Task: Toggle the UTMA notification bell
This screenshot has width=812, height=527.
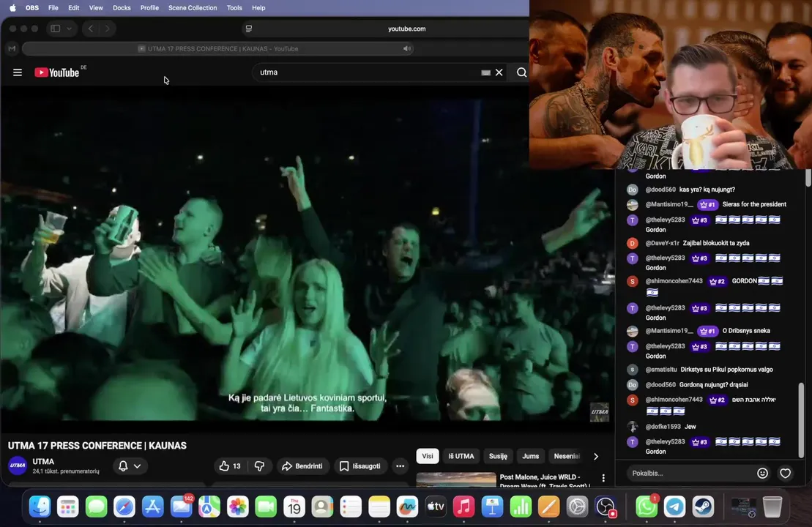Action: tap(123, 466)
